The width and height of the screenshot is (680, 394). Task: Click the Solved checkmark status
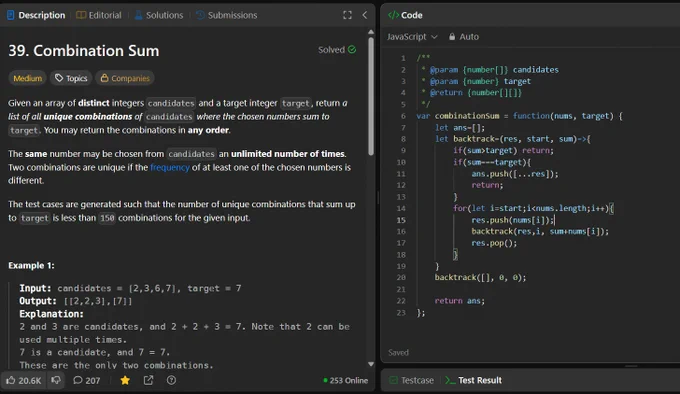pos(337,50)
